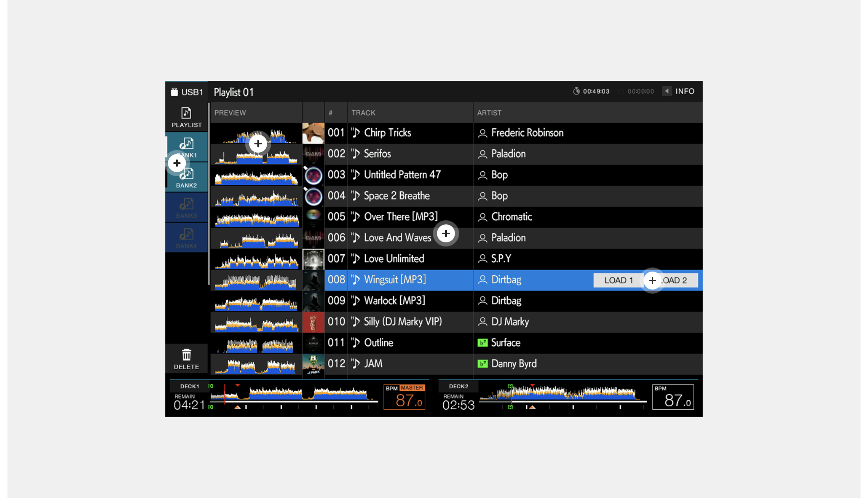Image resolution: width=868 pixels, height=499 pixels.
Task: Click album art for Silly (DJ Marky VIP)
Action: (313, 322)
